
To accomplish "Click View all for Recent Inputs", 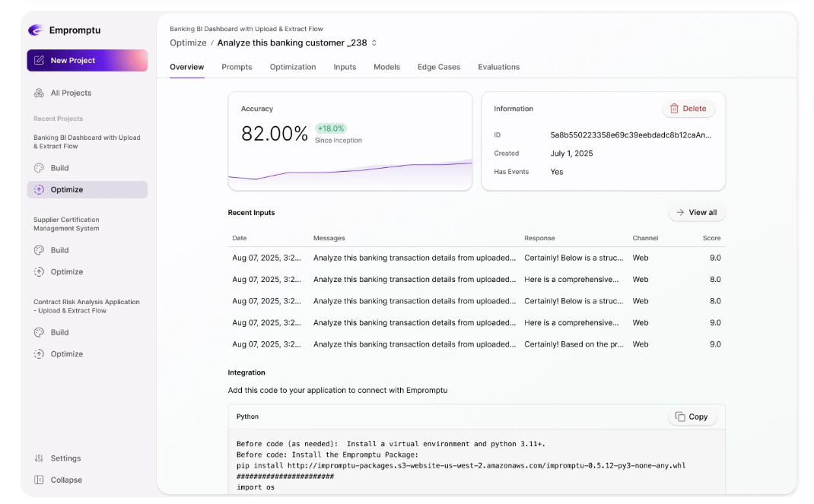I will (x=696, y=213).
